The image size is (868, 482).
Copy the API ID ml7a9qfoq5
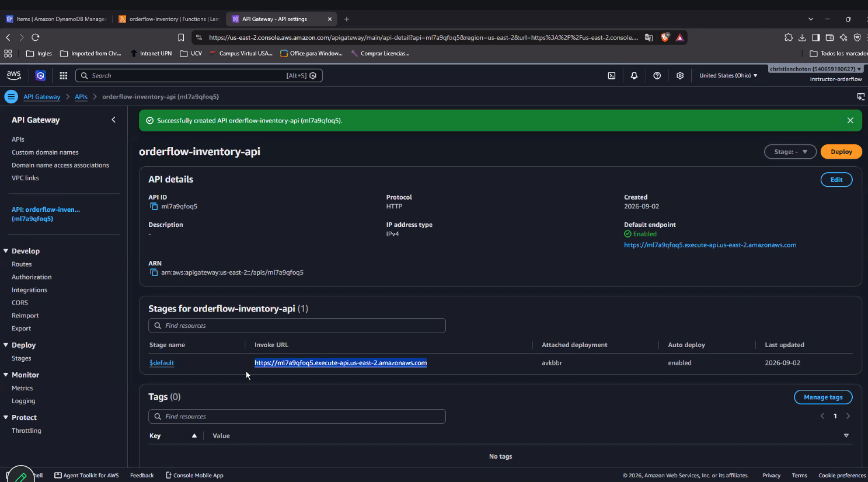coord(154,207)
